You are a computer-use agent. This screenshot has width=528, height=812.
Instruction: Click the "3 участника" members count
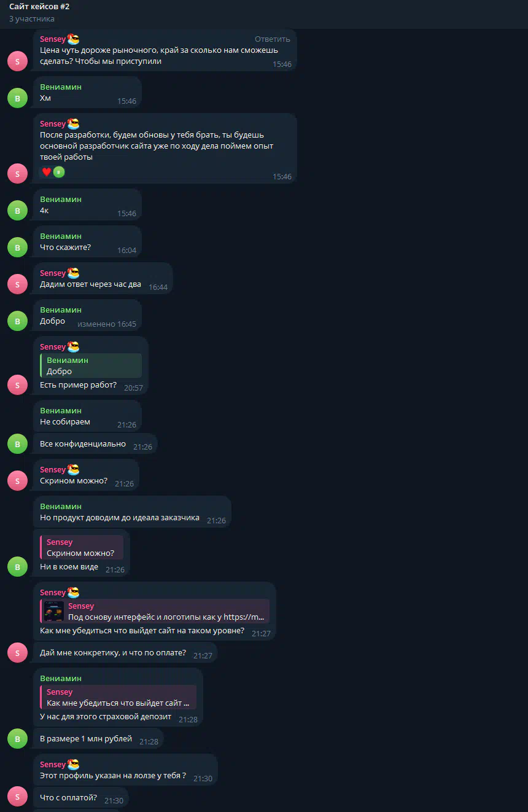[x=32, y=18]
